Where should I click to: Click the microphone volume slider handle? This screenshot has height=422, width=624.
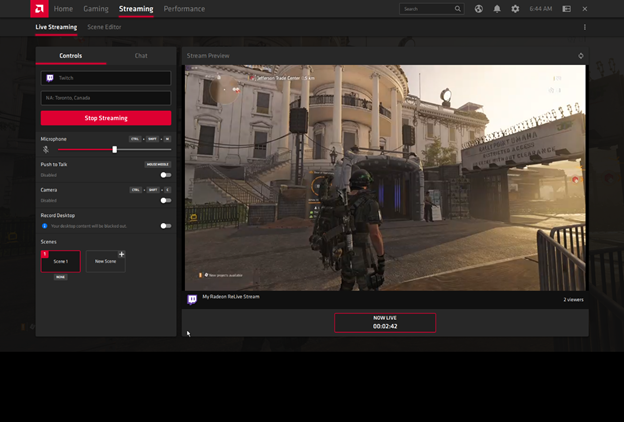(115, 150)
